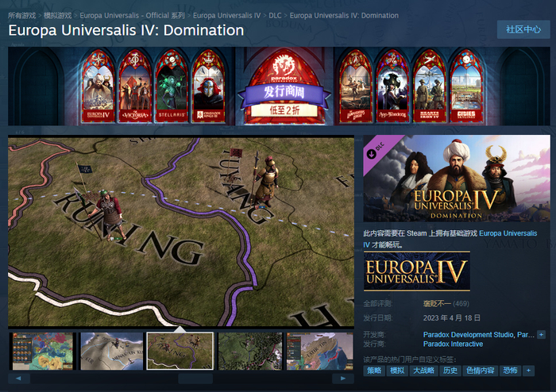Go to Europa Universalis IV breadcrumb
The image size is (556, 392).
click(x=226, y=16)
